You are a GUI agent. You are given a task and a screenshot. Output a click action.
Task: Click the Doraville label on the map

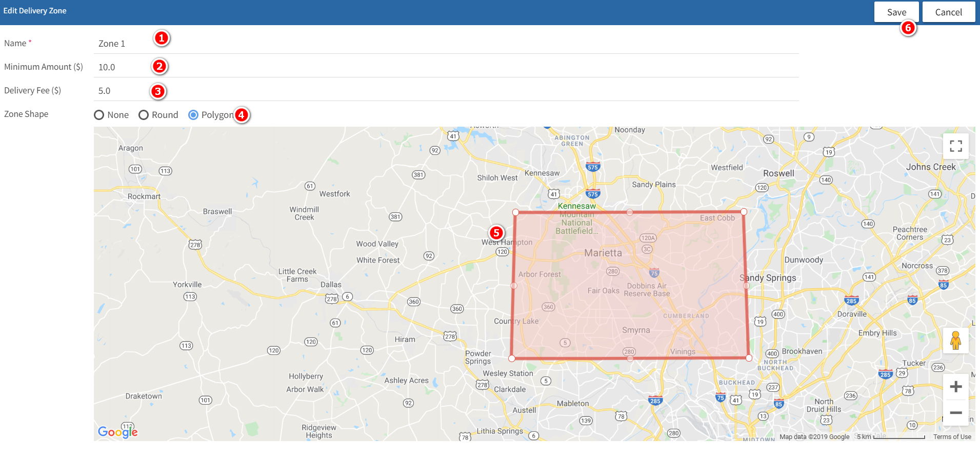pos(852,314)
